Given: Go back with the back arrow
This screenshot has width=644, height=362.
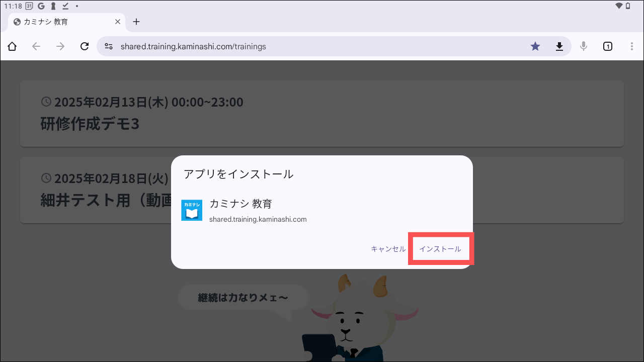Looking at the screenshot, I should [x=36, y=47].
